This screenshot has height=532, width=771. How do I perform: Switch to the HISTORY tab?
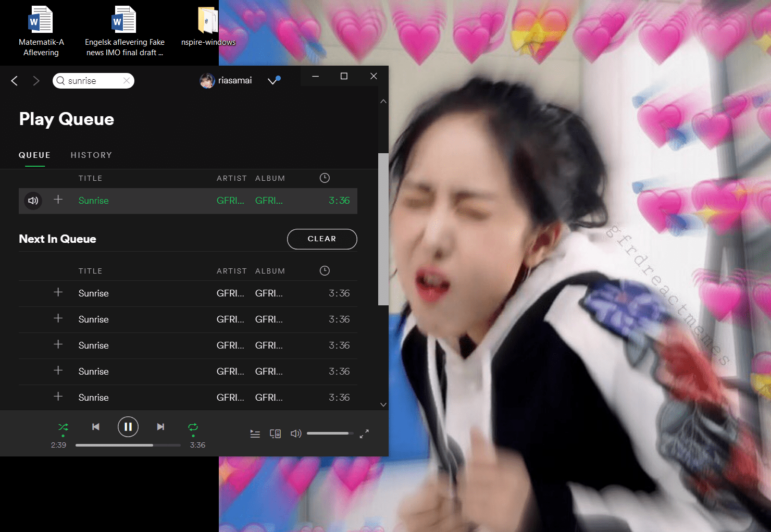coord(92,155)
